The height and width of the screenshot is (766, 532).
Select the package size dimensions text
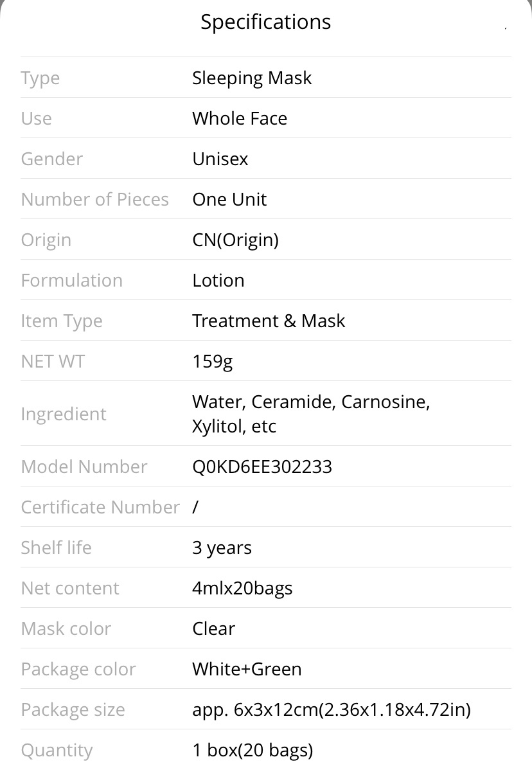(x=332, y=710)
